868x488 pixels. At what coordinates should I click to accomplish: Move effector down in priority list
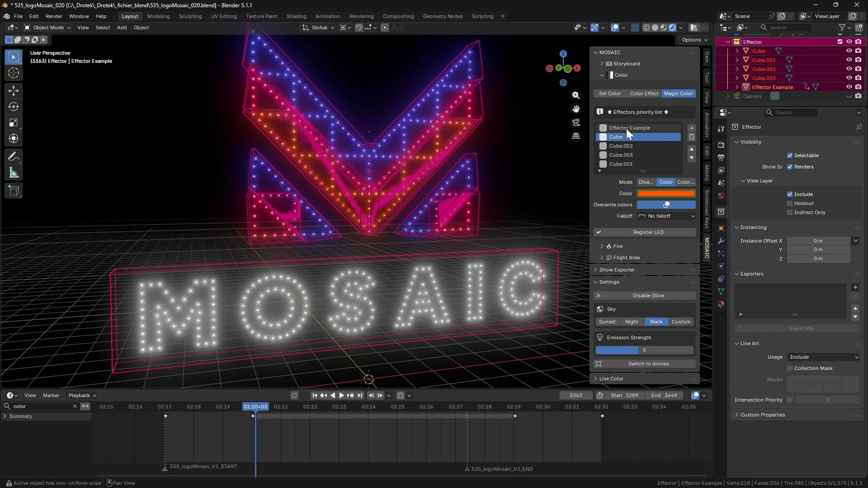pos(692,158)
